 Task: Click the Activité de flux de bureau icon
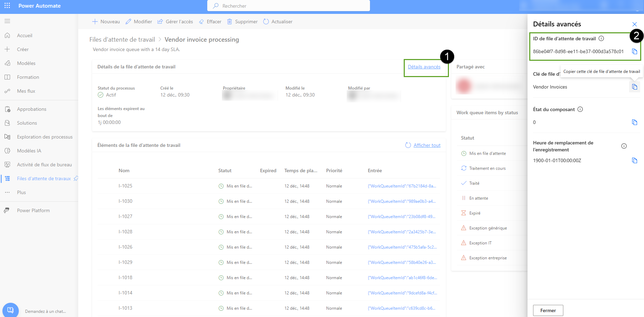pyautogui.click(x=7, y=165)
